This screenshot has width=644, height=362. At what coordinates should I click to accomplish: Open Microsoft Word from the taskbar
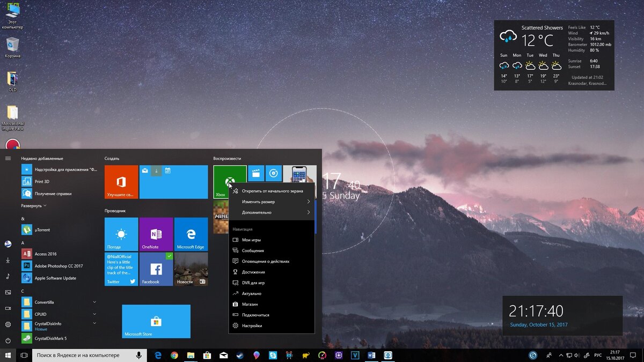372,355
